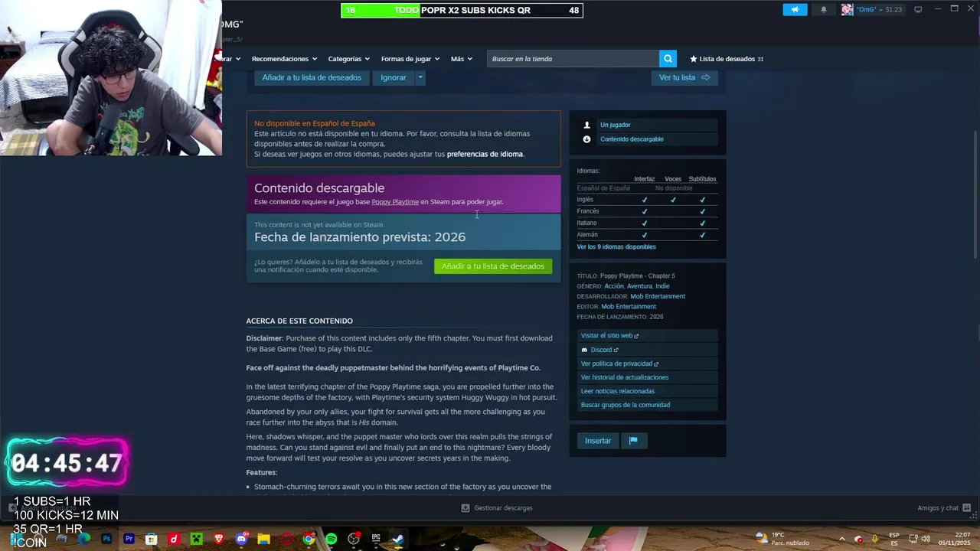Open the Steam notifications bell
The height and width of the screenshot is (551, 980).
pyautogui.click(x=824, y=10)
